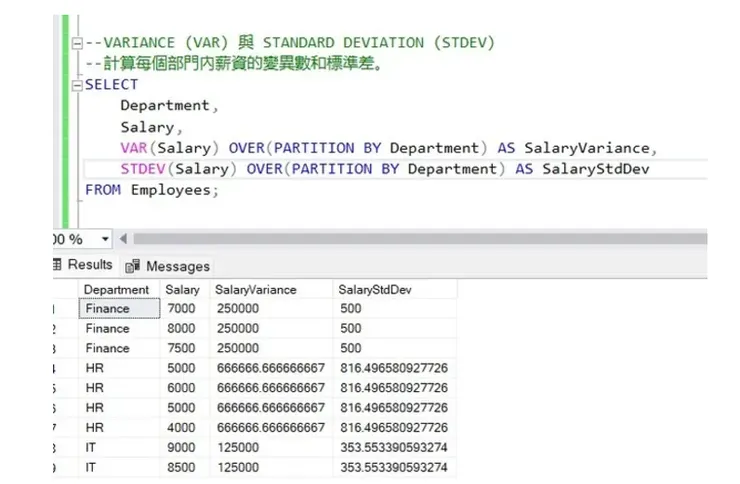The width and height of the screenshot is (740, 484).
Task: Select the IT cell with salary 9000
Action: click(119, 447)
